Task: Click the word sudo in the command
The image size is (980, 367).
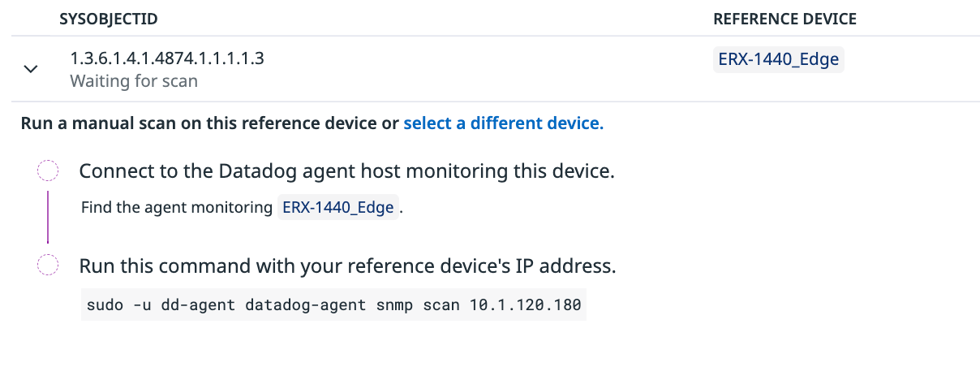Action: click(104, 306)
